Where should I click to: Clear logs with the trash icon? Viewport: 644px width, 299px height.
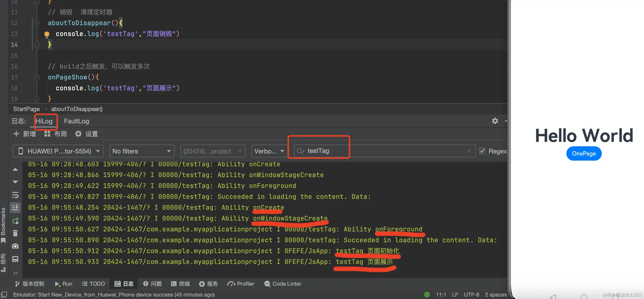click(x=15, y=233)
